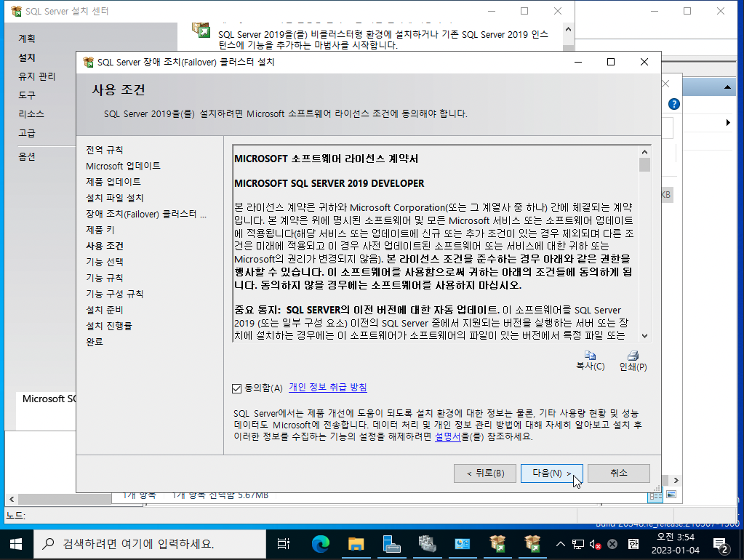The height and width of the screenshot is (560, 744).
Task: Select 계획 in SQL Server 설치 센터 sidebar
Action: click(x=27, y=39)
